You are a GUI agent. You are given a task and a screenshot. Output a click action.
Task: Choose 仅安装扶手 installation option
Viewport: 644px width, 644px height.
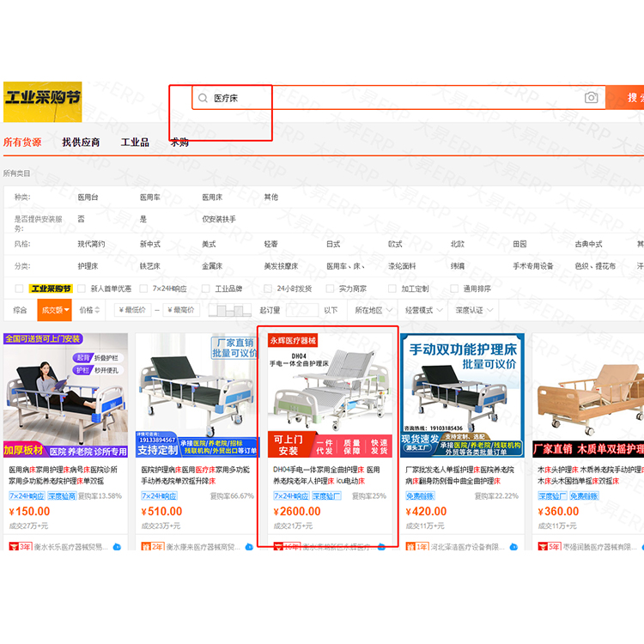point(219,219)
